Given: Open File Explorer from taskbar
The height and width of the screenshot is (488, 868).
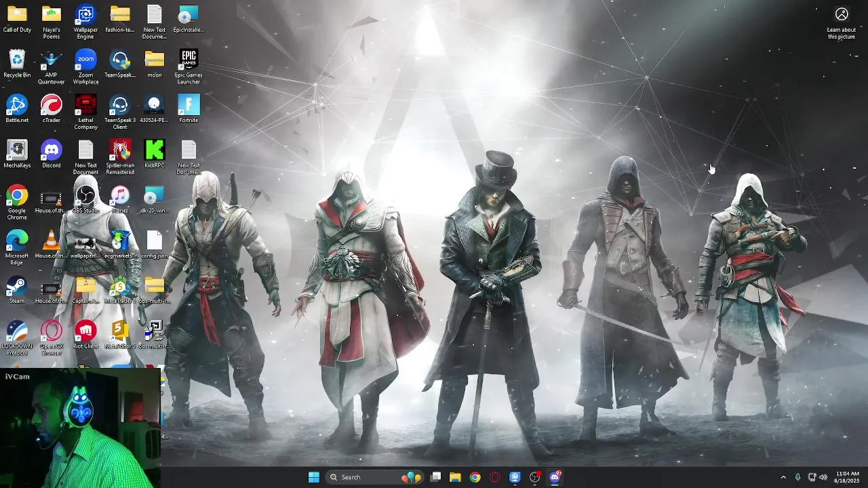Looking at the screenshot, I should point(455,477).
